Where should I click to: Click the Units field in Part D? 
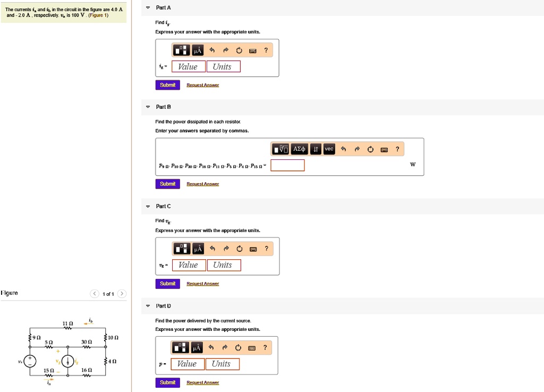tap(221, 364)
